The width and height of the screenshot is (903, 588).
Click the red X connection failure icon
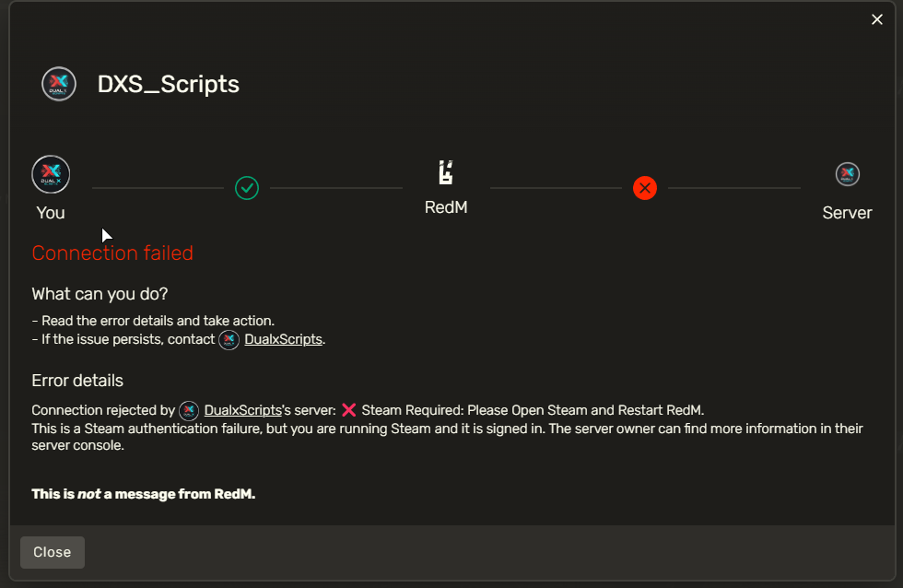(644, 188)
